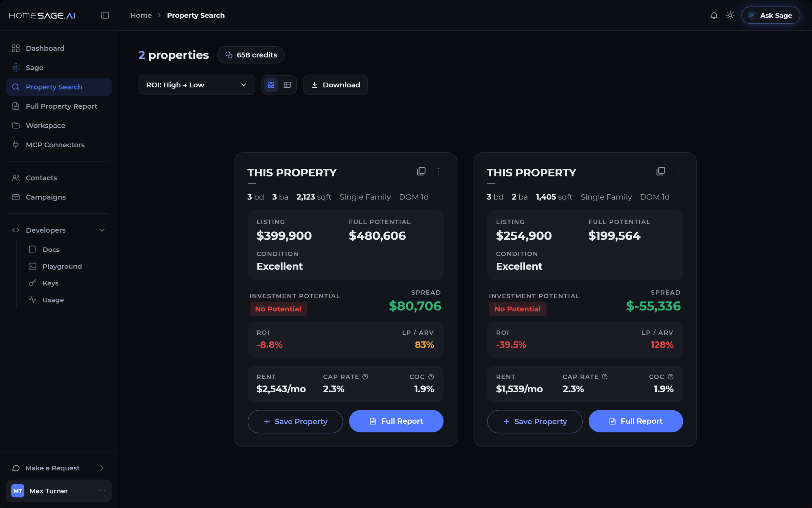This screenshot has height=508, width=812.
Task: Collapse the Developers section chevron
Action: point(102,230)
